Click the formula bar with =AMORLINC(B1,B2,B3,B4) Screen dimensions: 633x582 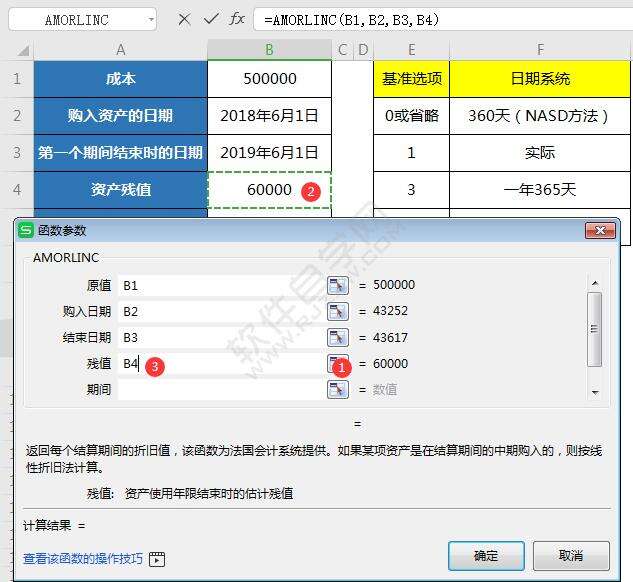coord(443,19)
